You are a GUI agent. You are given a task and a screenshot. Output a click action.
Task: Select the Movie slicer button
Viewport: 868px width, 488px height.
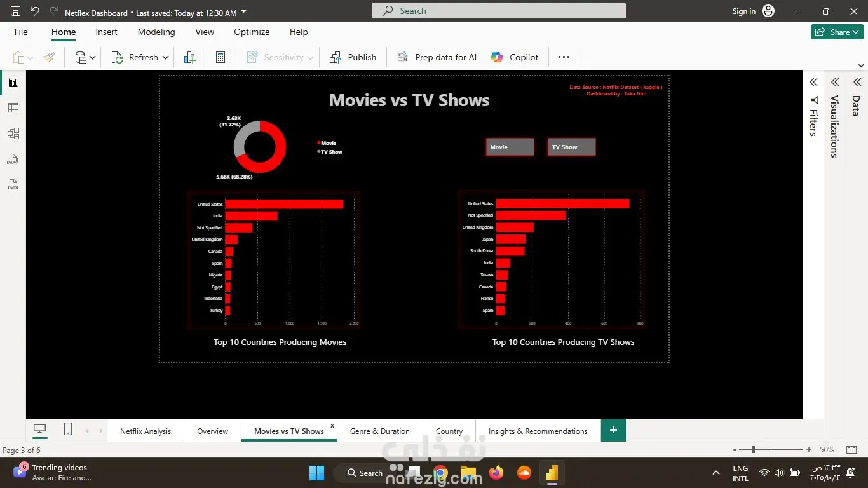(509, 147)
